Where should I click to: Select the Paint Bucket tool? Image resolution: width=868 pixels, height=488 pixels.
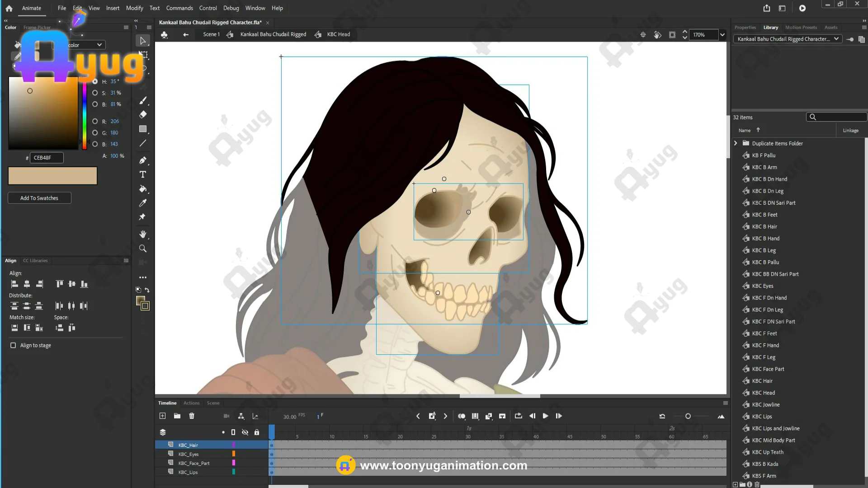pyautogui.click(x=143, y=189)
